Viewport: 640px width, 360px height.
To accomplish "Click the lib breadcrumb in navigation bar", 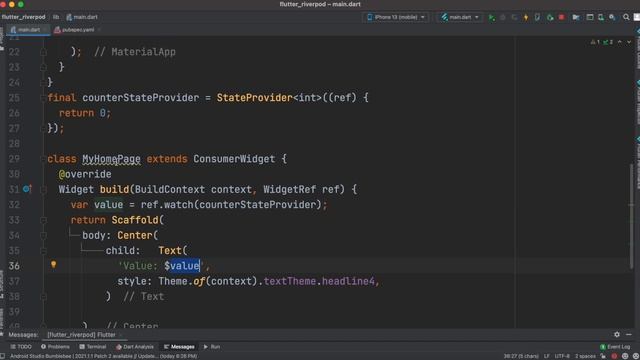I will pos(56,17).
